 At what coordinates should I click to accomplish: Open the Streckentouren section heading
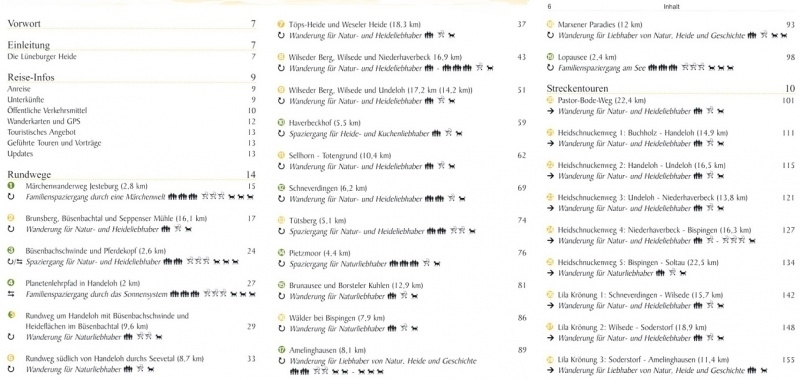577,88
